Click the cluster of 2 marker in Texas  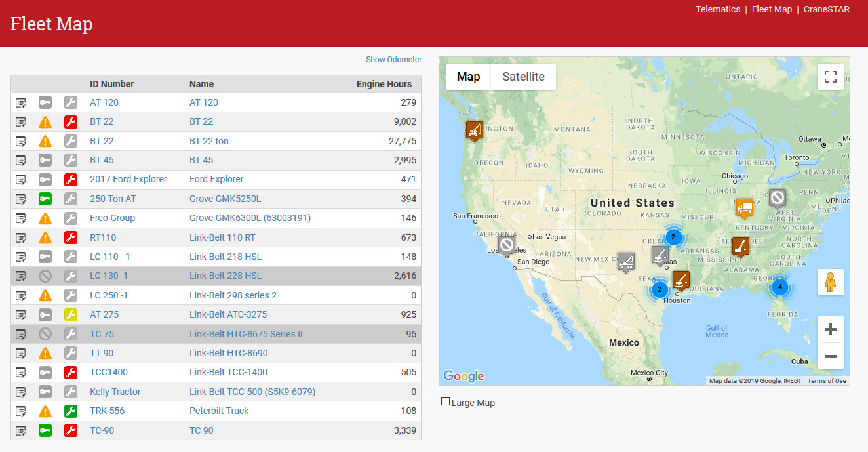[x=660, y=289]
